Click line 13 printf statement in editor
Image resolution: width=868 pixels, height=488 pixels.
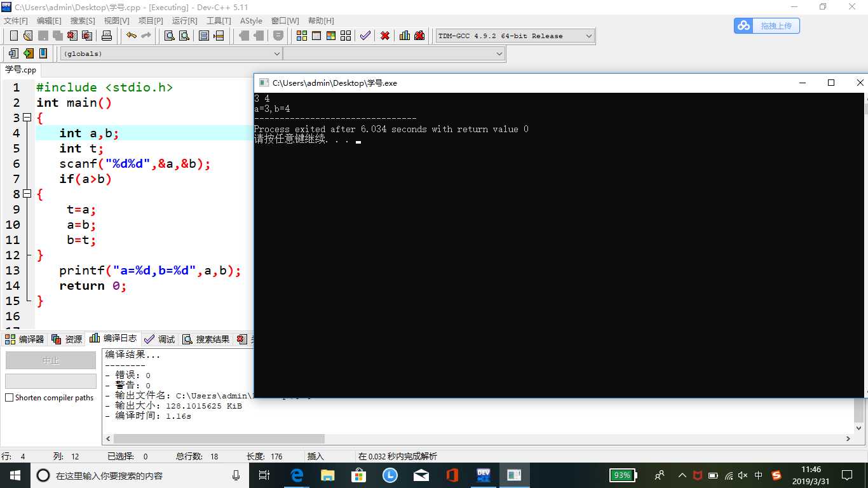click(x=150, y=271)
